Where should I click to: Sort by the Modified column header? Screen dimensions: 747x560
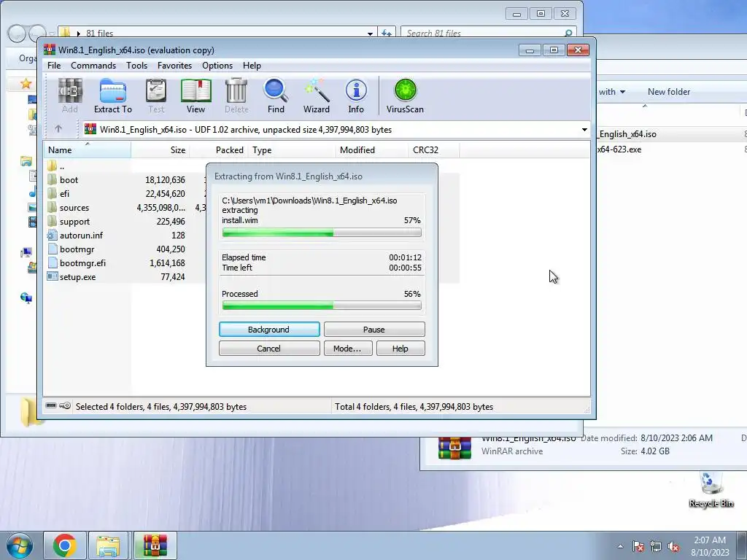pos(371,150)
